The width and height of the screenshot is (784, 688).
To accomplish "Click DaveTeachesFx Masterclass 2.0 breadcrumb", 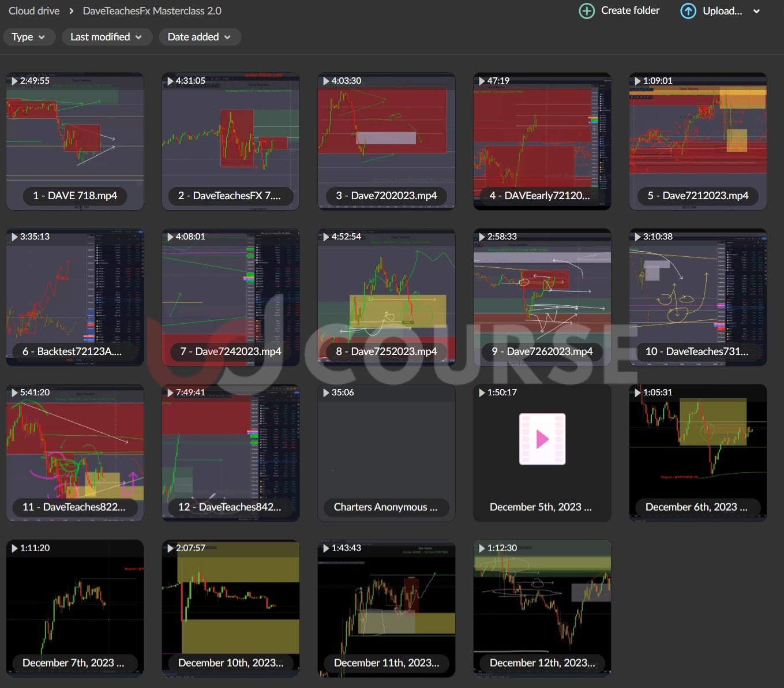I will tap(152, 11).
